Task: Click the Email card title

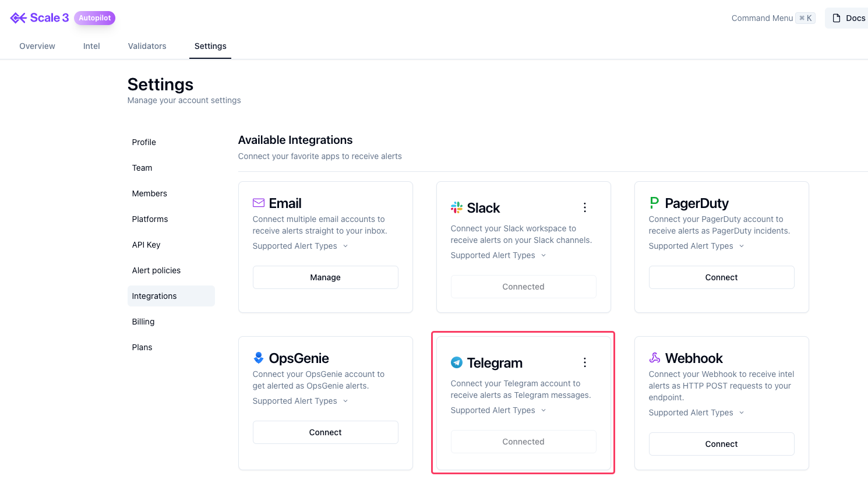Action: [x=285, y=203]
